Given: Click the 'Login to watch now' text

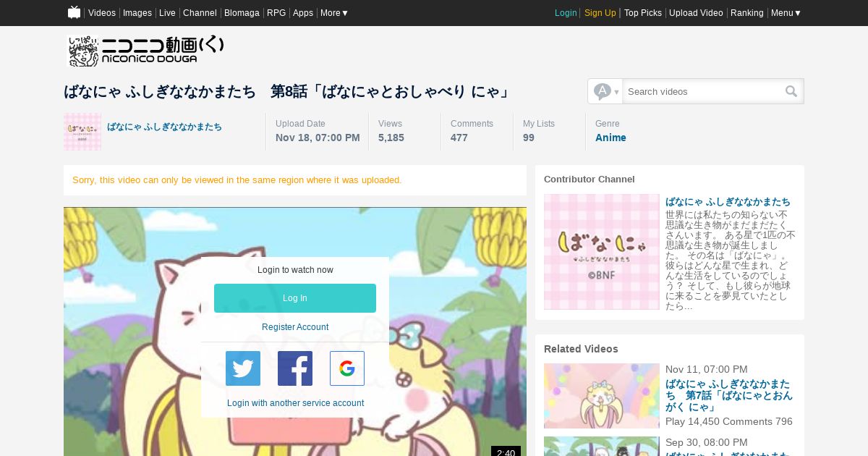Looking at the screenshot, I should coord(295,270).
